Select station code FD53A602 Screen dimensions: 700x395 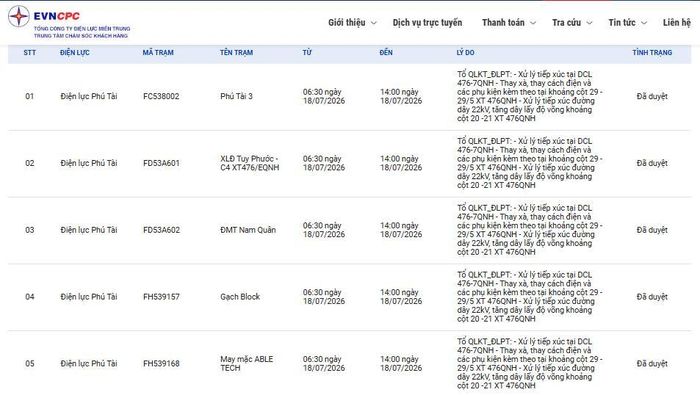(161, 230)
